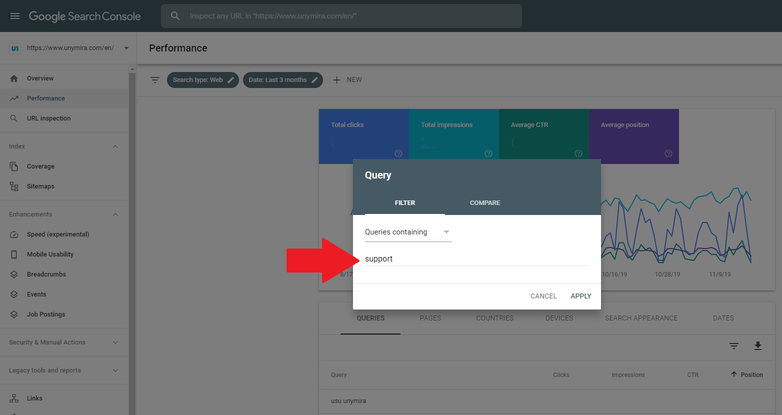This screenshot has height=415, width=782.
Task: Edit Date filter via pencil icon
Action: click(x=315, y=80)
